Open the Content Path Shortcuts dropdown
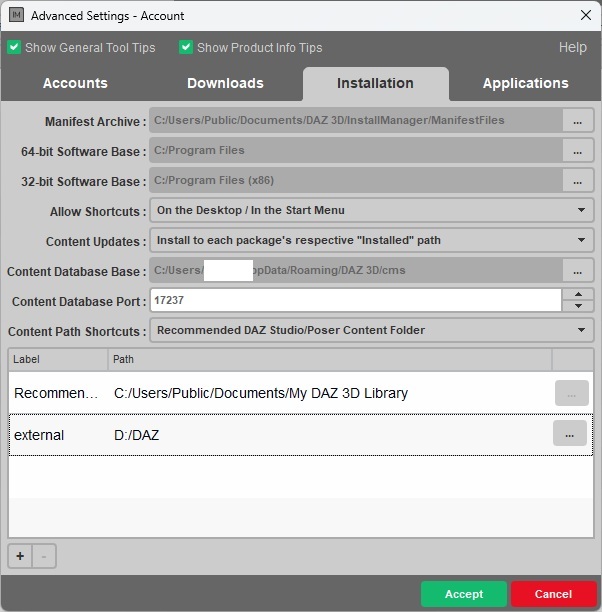 coord(372,330)
